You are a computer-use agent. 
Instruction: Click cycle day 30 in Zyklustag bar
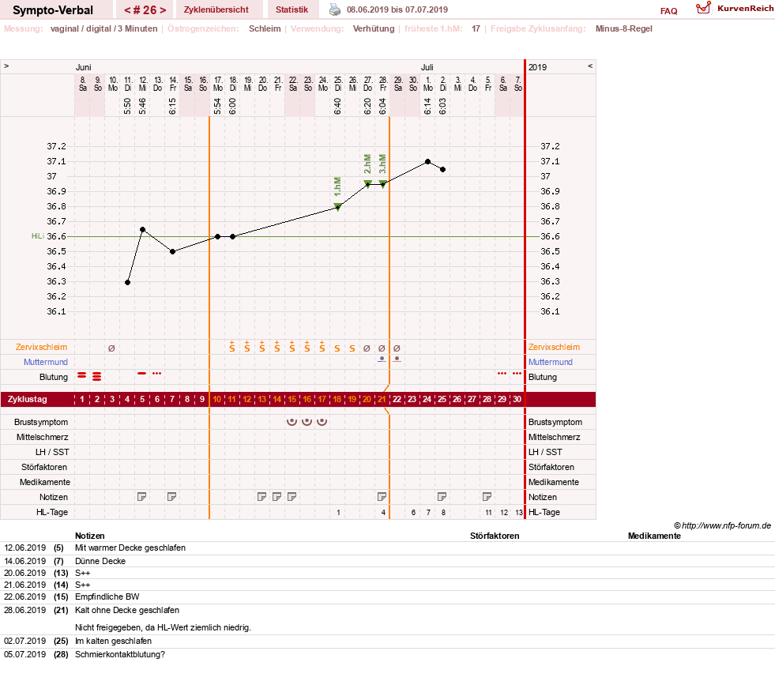517,399
